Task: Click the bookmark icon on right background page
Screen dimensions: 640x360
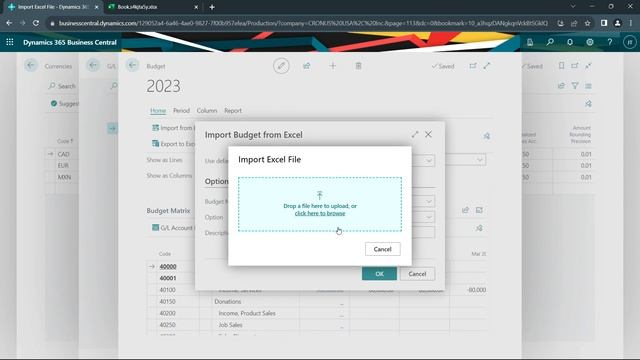Action: [561, 66]
